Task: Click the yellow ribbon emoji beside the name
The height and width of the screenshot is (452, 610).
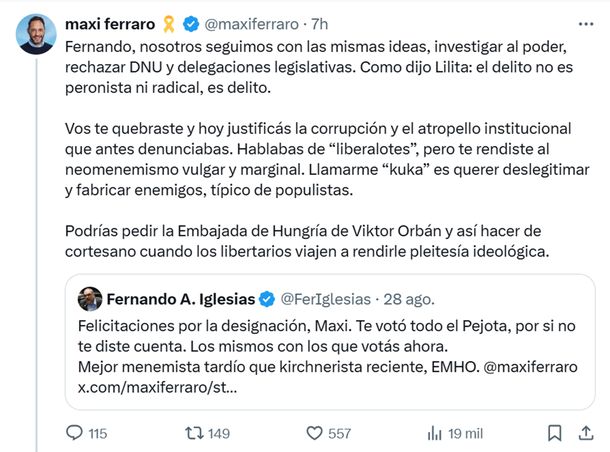Action: click(x=166, y=23)
